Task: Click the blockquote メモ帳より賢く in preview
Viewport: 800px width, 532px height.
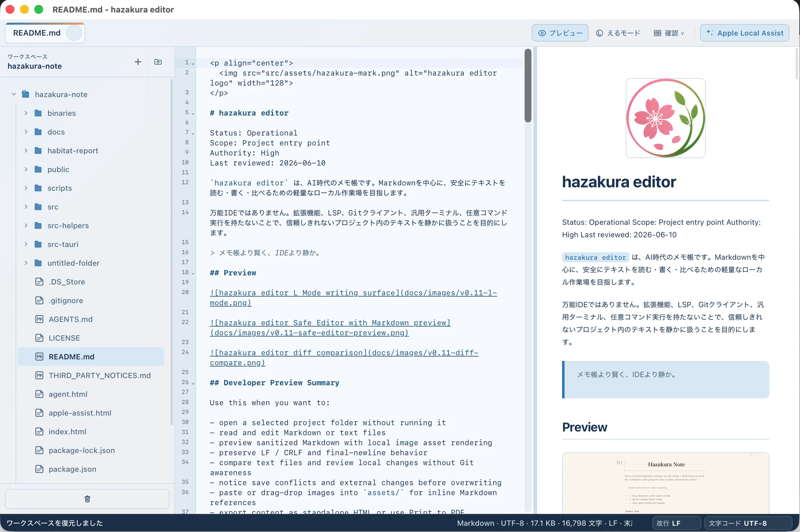Action: 665,379
